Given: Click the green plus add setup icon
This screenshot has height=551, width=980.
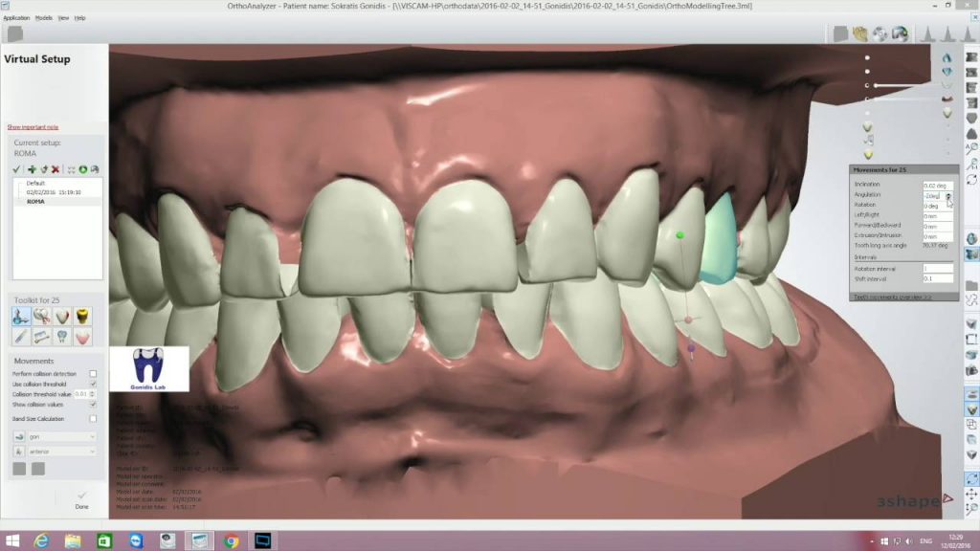Looking at the screenshot, I should tap(31, 169).
